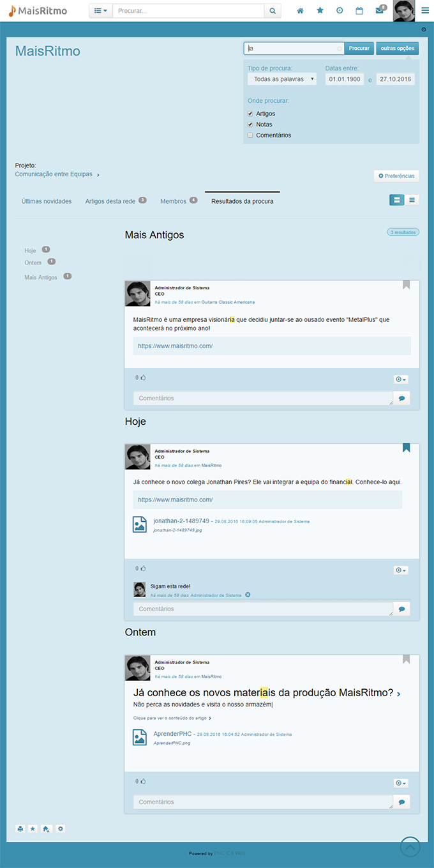
Task: Expand the 'Comunicação entre Equipas' project
Action: [98, 174]
